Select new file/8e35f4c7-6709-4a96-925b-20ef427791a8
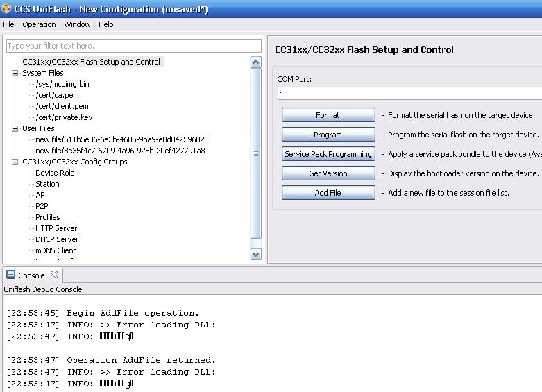This screenshot has height=392, width=542. point(120,151)
